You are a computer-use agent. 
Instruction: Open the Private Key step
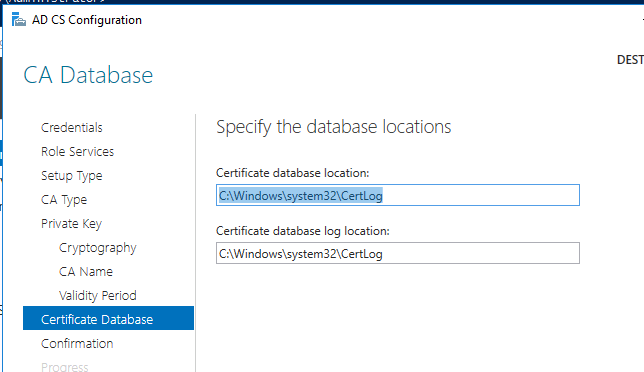(71, 224)
